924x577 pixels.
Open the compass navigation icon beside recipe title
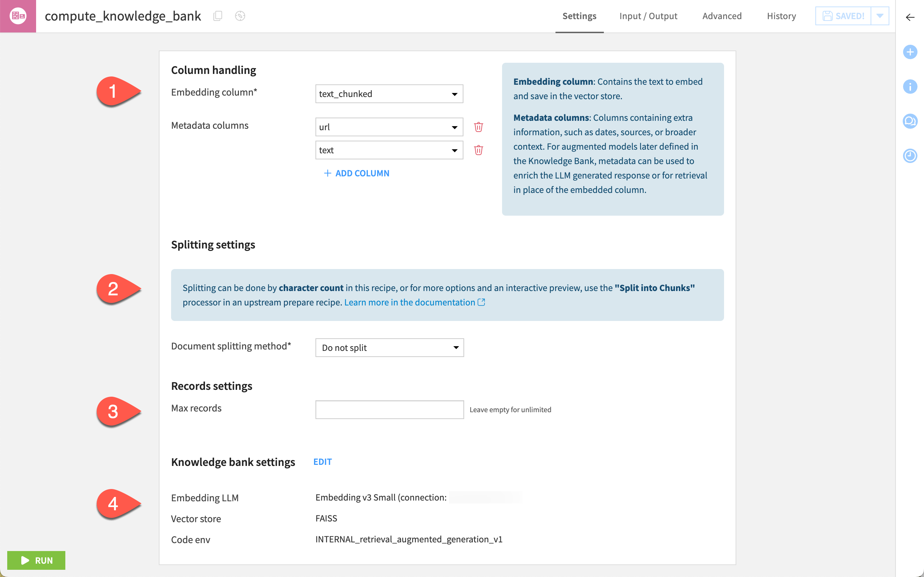pyautogui.click(x=240, y=16)
